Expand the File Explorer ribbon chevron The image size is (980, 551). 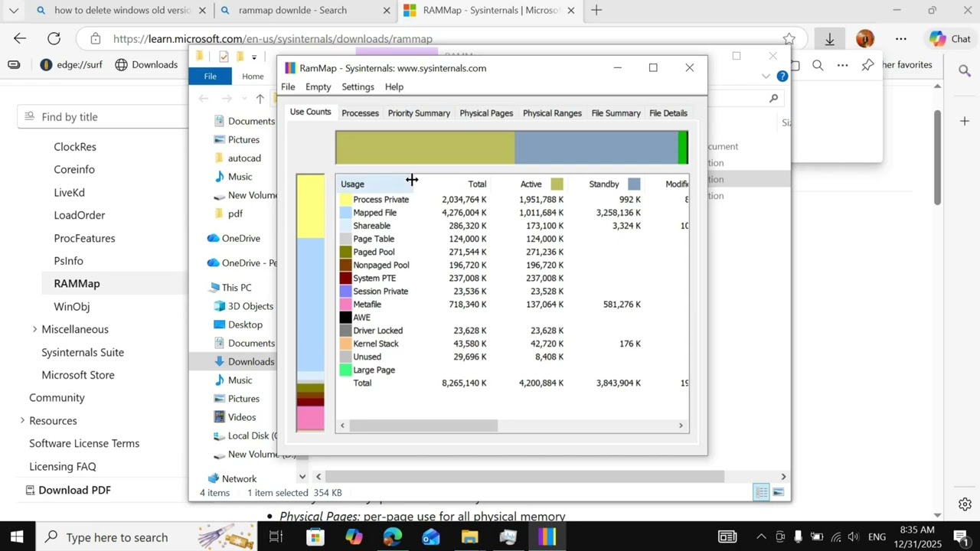click(x=766, y=77)
